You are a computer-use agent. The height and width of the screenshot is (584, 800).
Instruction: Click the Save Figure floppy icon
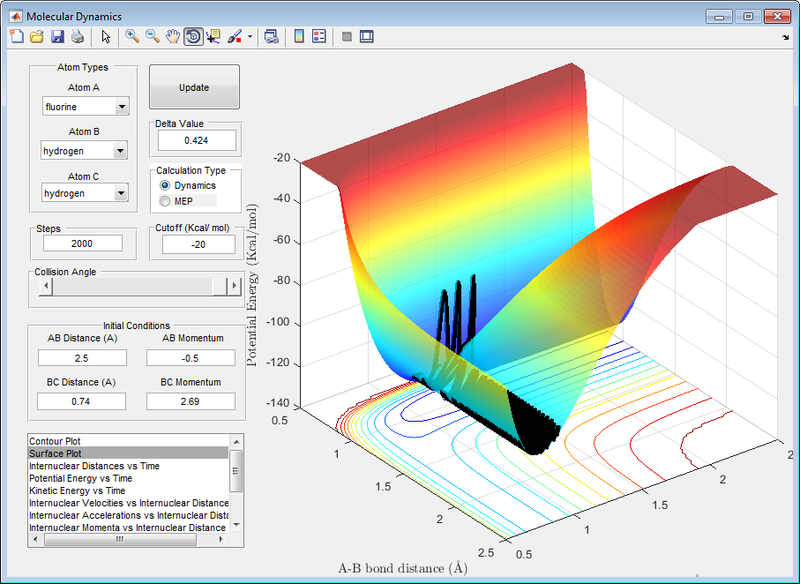pyautogui.click(x=57, y=37)
